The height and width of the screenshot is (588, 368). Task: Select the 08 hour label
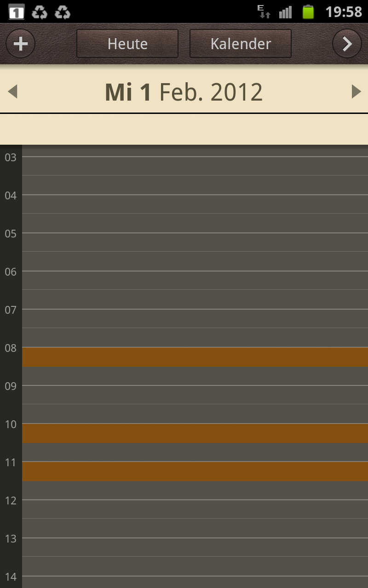(11, 348)
